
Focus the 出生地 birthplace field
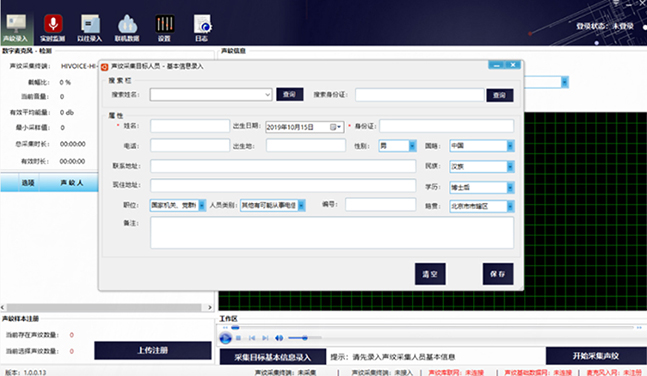click(306, 145)
